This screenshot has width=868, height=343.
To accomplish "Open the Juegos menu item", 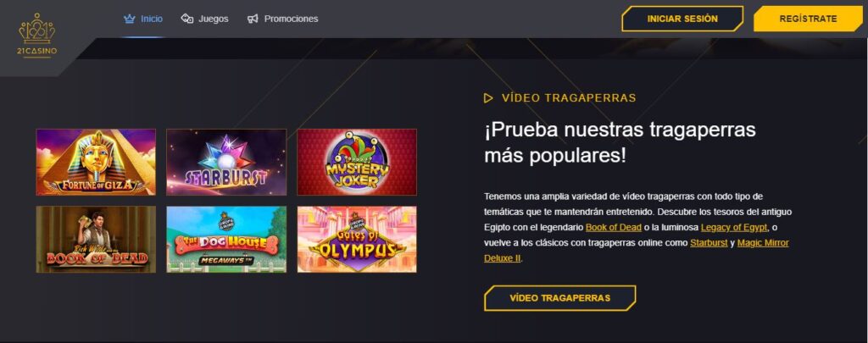I will point(213,19).
